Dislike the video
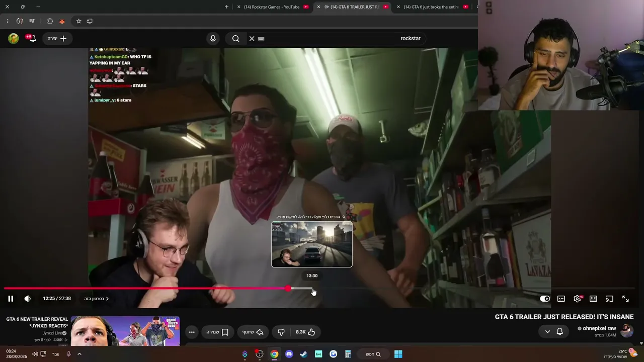 (281, 332)
